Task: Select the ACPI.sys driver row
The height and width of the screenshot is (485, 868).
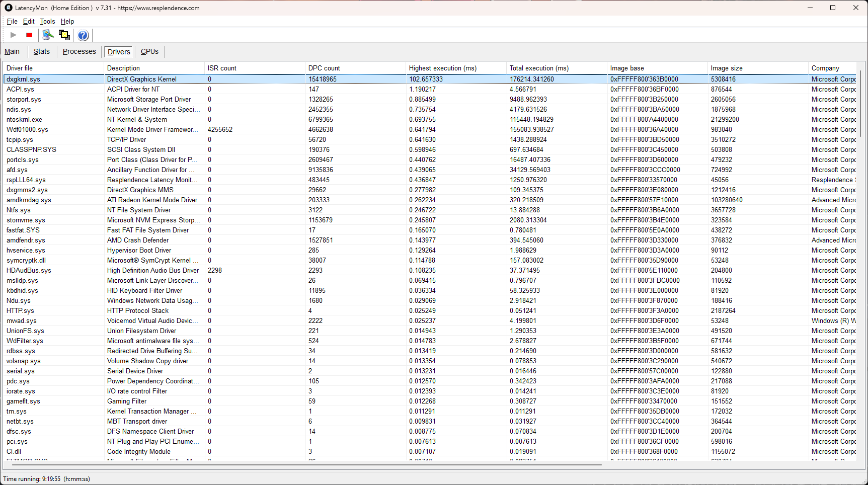Action: point(430,89)
